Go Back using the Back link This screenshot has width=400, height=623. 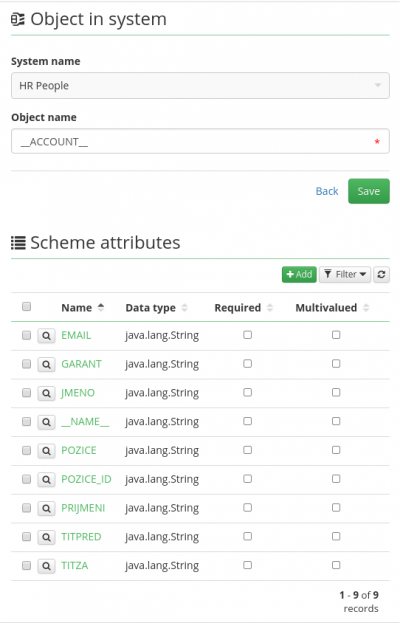(x=327, y=191)
